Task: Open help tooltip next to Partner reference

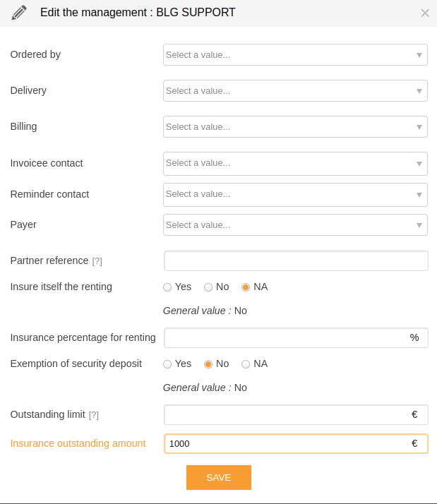Action: [97, 261]
